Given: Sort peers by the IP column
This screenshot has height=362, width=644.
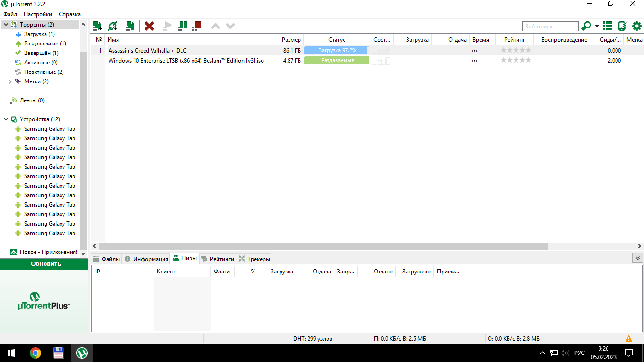Looking at the screenshot, I should tap(123, 271).
